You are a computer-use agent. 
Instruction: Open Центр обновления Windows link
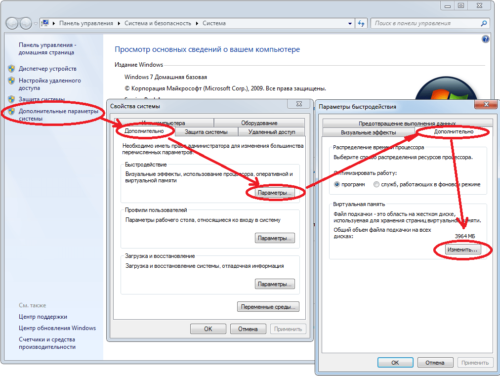(x=57, y=328)
